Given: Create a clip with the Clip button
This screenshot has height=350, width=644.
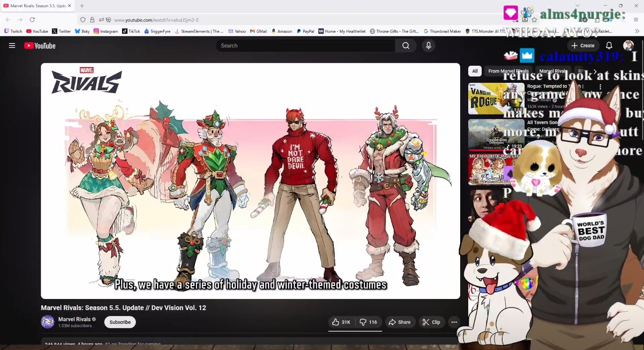Looking at the screenshot, I should click(x=431, y=322).
